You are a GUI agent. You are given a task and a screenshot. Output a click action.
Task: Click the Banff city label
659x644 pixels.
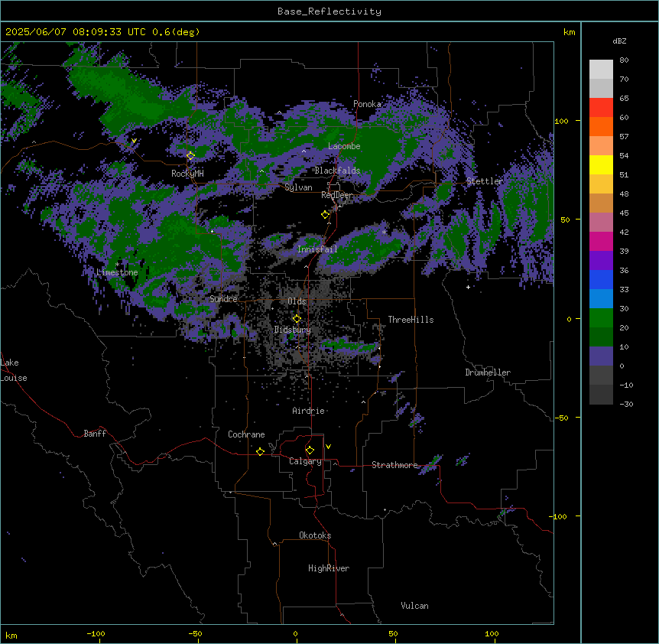pos(95,434)
